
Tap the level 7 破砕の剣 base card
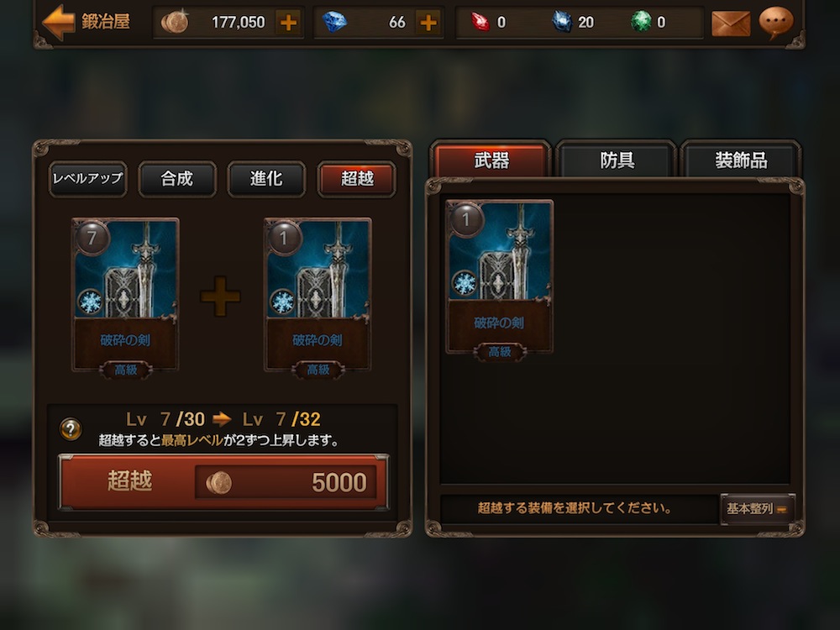pyautogui.click(x=125, y=297)
